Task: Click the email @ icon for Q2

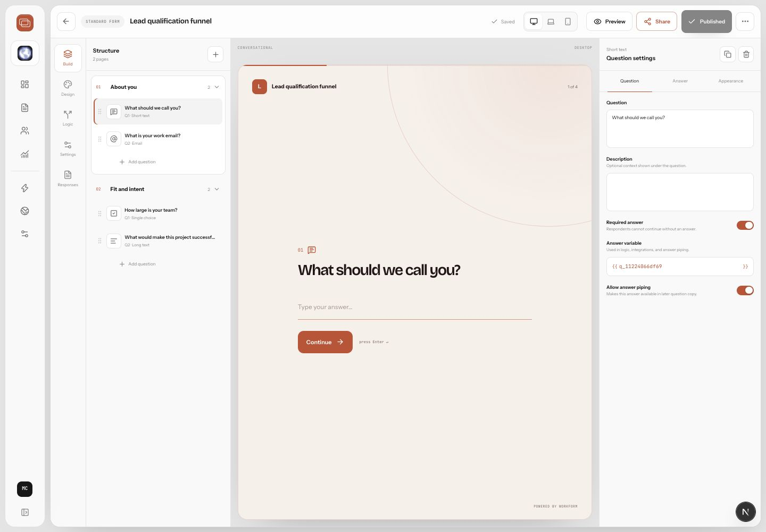Action: (x=114, y=139)
